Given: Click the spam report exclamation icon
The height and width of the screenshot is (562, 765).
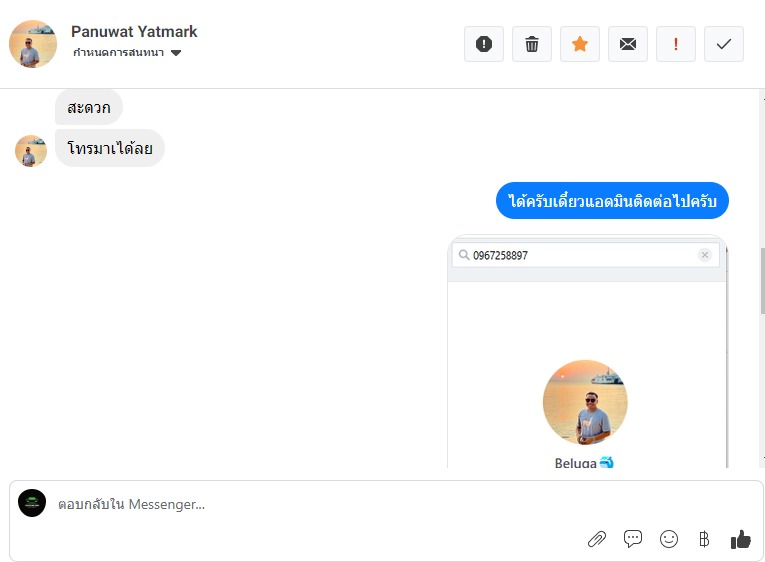Looking at the screenshot, I should (x=484, y=44).
